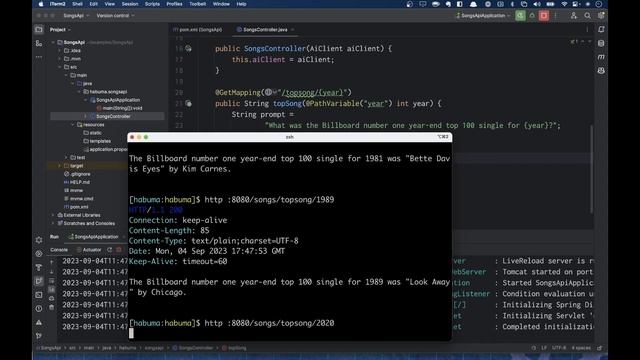This screenshot has height=360, width=640.
Task: Open the Project tool window icon
Action: pos(39,29)
